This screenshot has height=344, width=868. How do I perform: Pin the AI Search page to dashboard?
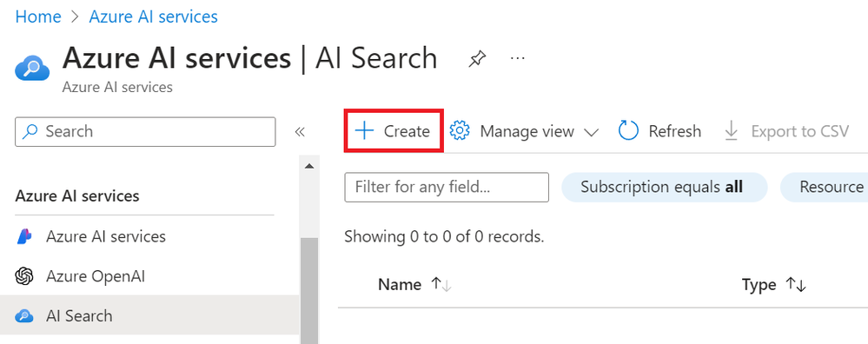[x=477, y=59]
